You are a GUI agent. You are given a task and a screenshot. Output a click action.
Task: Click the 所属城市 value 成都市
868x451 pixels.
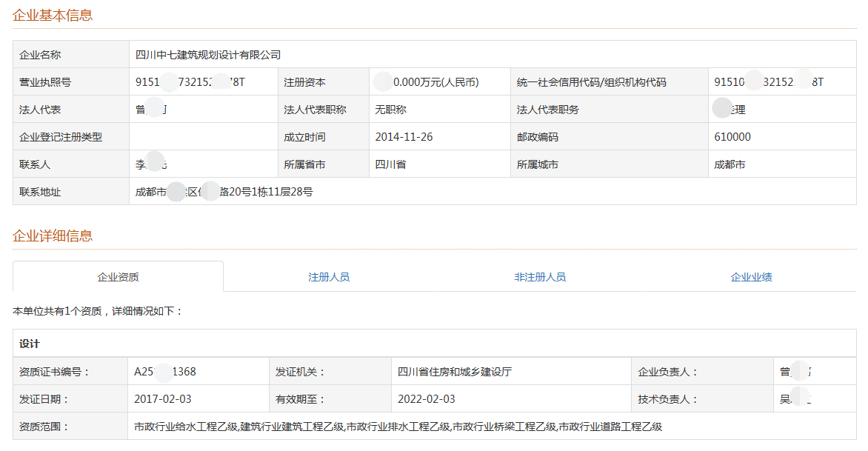(730, 164)
